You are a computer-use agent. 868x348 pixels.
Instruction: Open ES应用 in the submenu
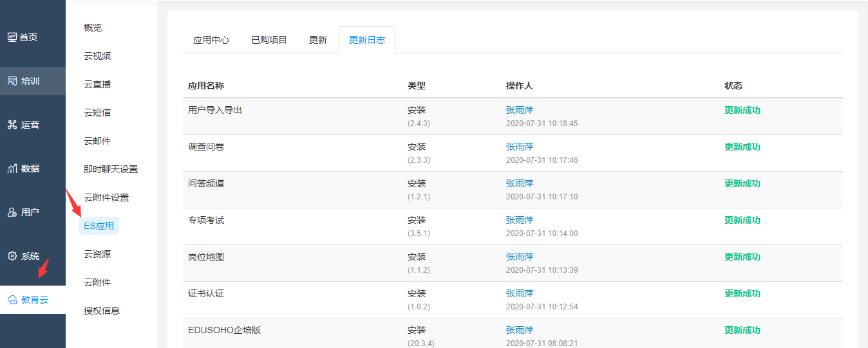point(99,226)
